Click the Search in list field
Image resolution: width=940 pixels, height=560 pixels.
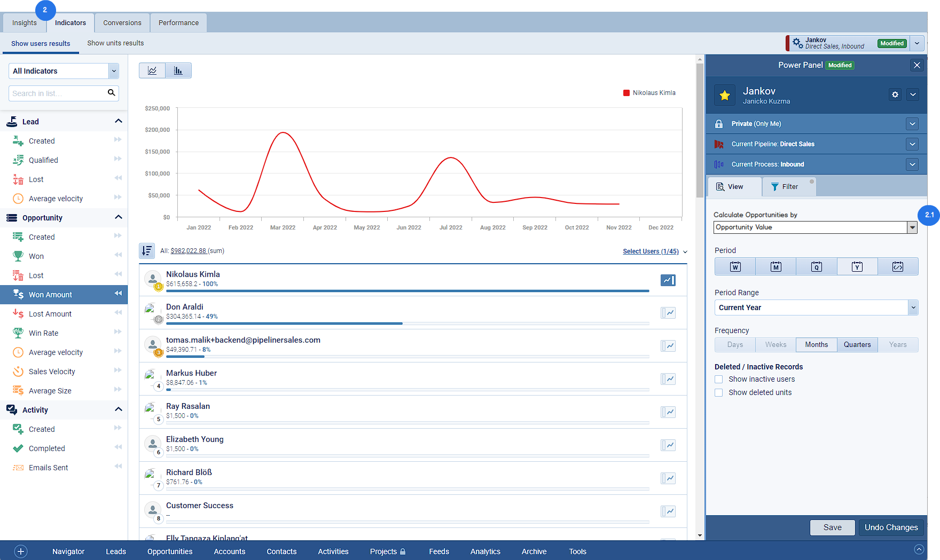(x=58, y=93)
